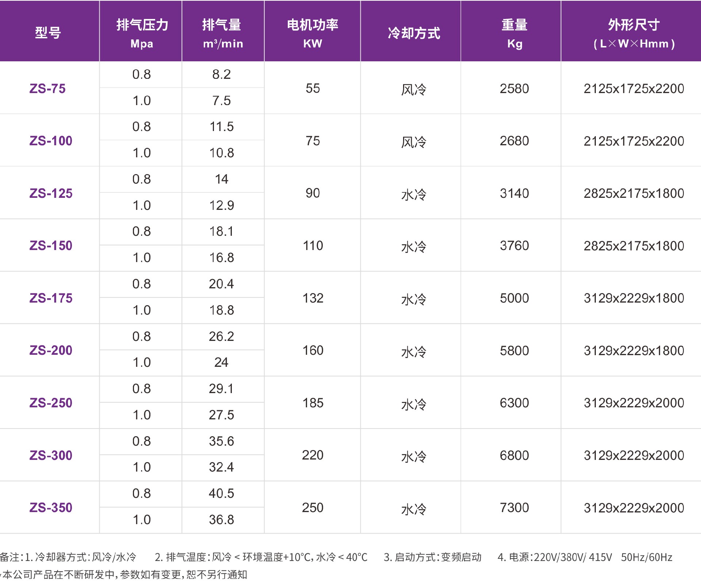Click the ZS-250 model label
This screenshot has height=588, width=701.
pos(51,403)
